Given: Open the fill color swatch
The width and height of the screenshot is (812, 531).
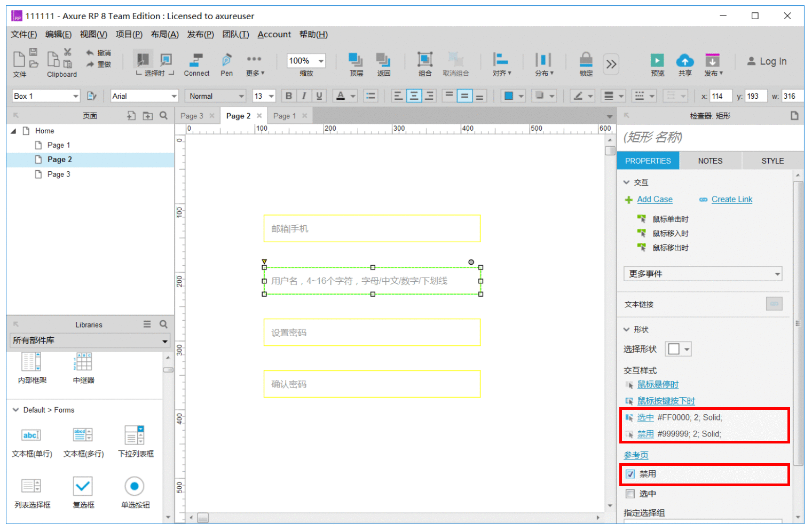Looking at the screenshot, I should (509, 96).
